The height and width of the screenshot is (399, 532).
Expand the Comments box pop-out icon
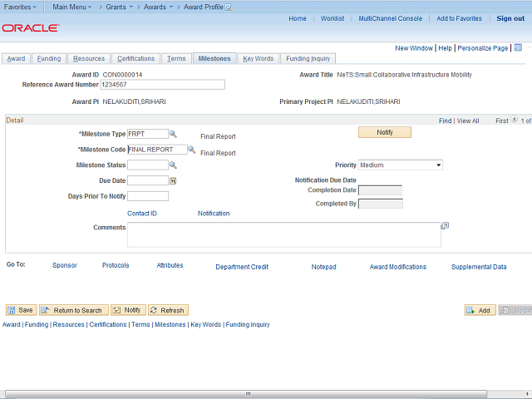click(445, 225)
